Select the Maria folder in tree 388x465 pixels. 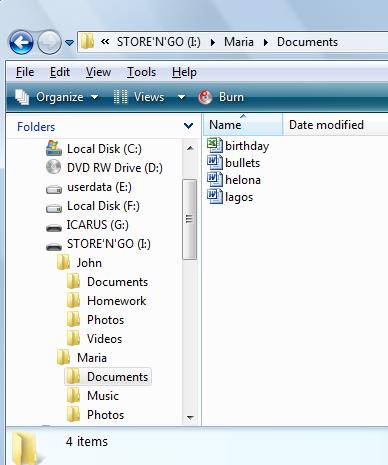coord(92,358)
